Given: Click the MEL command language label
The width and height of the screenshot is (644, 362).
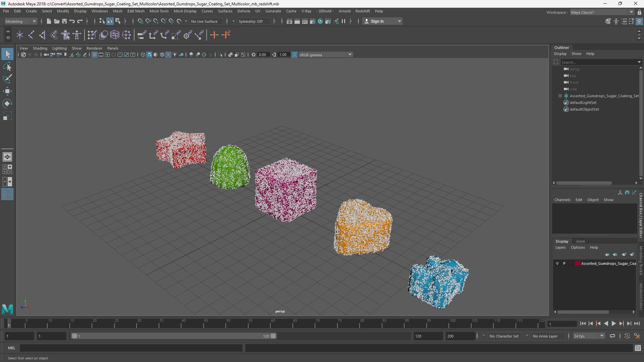Looking at the screenshot, I should [12, 348].
